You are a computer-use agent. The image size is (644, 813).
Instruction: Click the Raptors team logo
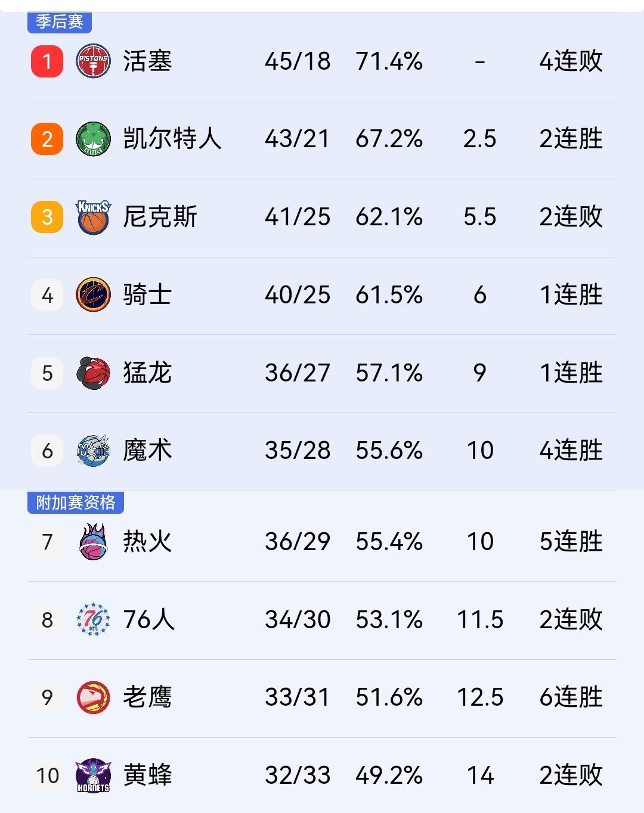click(92, 373)
